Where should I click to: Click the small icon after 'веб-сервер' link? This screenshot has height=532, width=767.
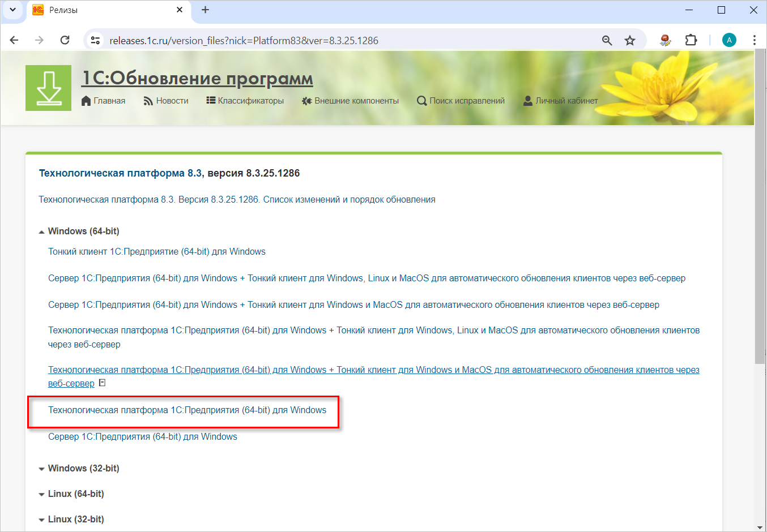(103, 383)
